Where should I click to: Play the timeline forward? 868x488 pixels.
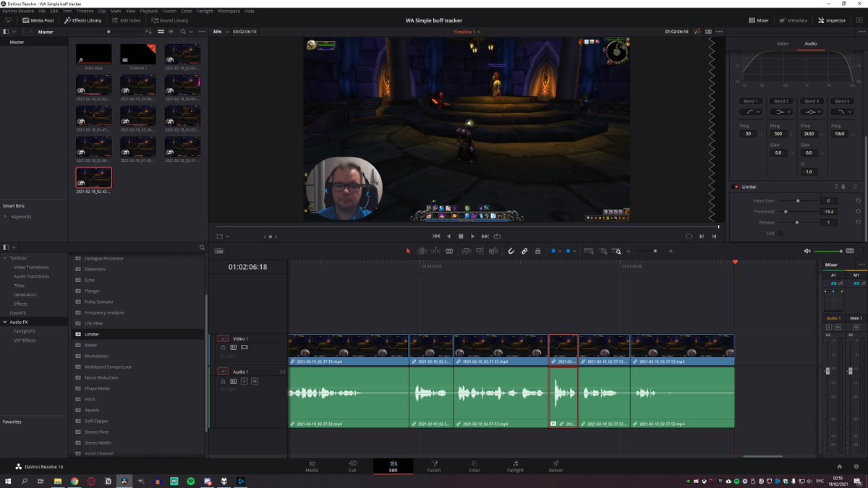(x=473, y=236)
